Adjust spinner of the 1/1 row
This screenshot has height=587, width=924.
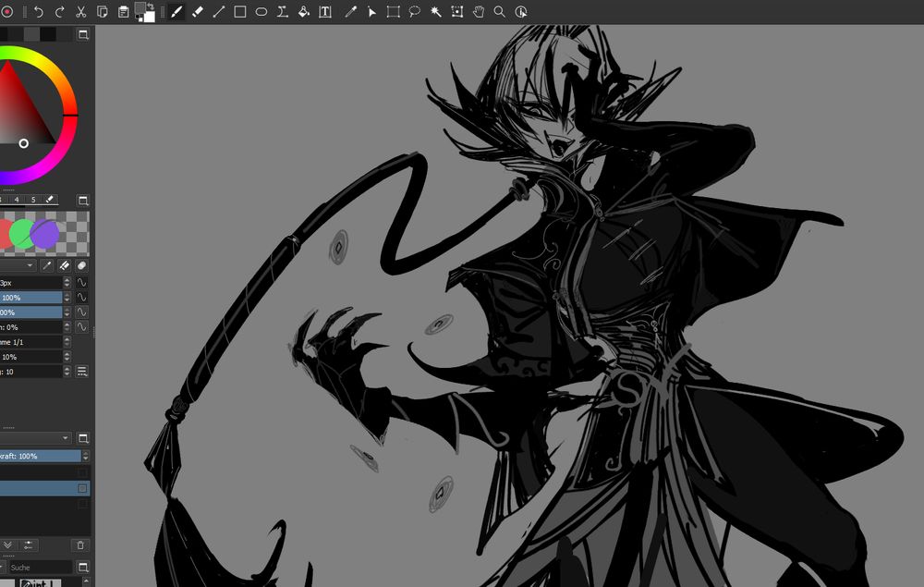click(67, 342)
